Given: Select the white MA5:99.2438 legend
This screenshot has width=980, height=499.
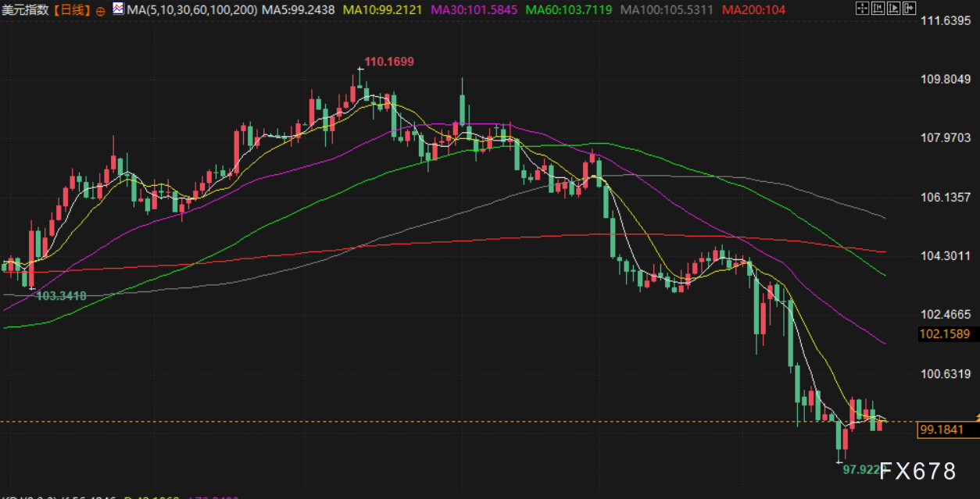Looking at the screenshot, I should (299, 10).
